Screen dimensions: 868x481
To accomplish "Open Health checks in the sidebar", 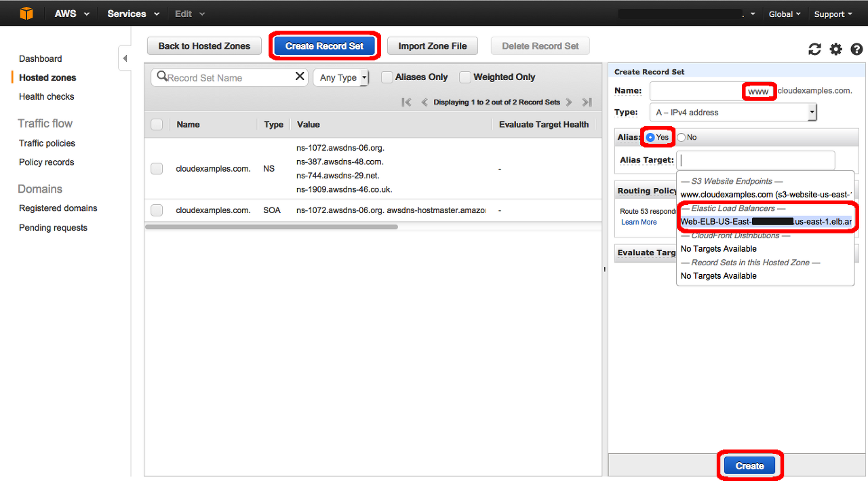I will pyautogui.click(x=47, y=96).
